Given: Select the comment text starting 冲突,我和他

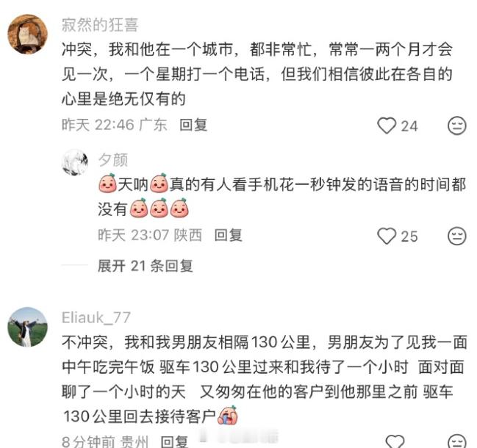Looking at the screenshot, I should [x=257, y=74].
